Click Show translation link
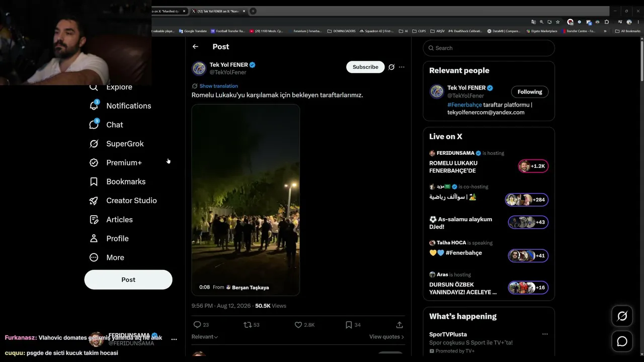 218,86
